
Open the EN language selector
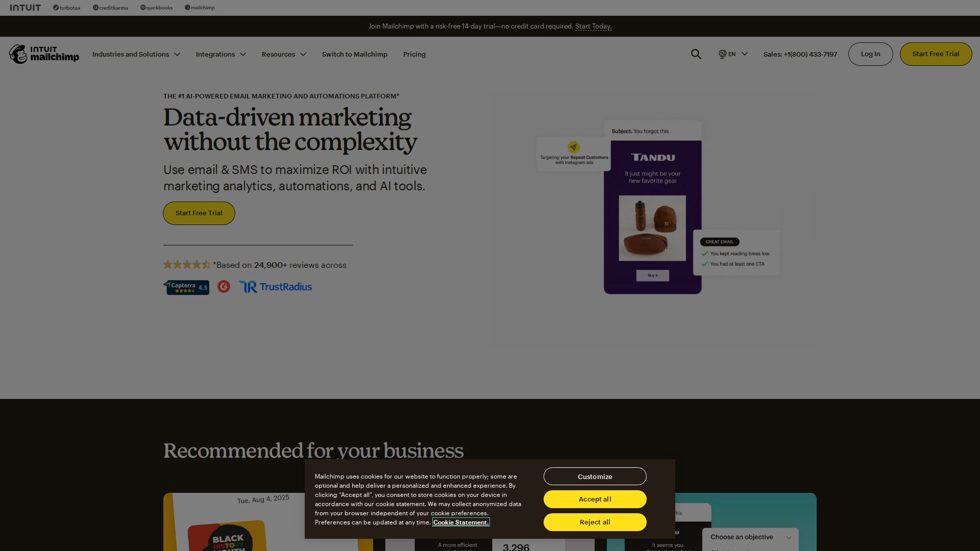click(733, 54)
